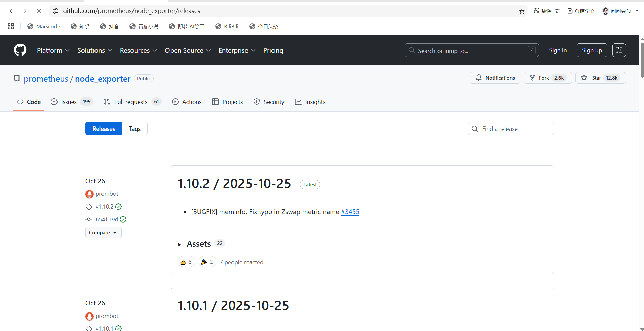Screen dimensions: 644x331
Task: Click the GitHub logo icon
Action: 20,50
